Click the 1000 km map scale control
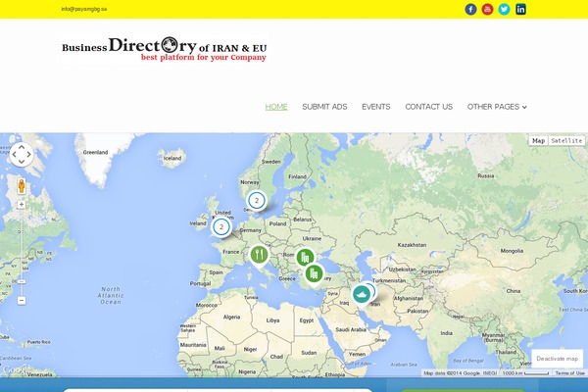The width and height of the screenshot is (588, 392). [x=525, y=372]
